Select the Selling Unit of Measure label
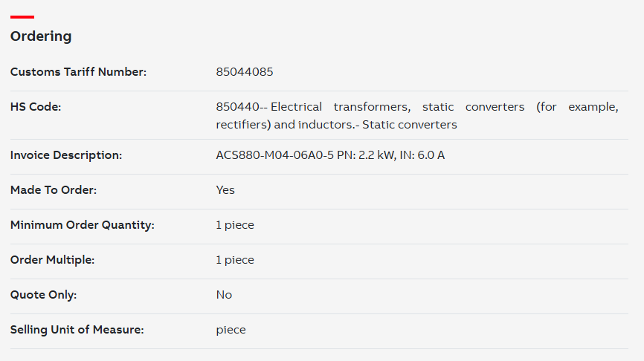Image resolution: width=644 pixels, height=361 pixels. tap(77, 329)
